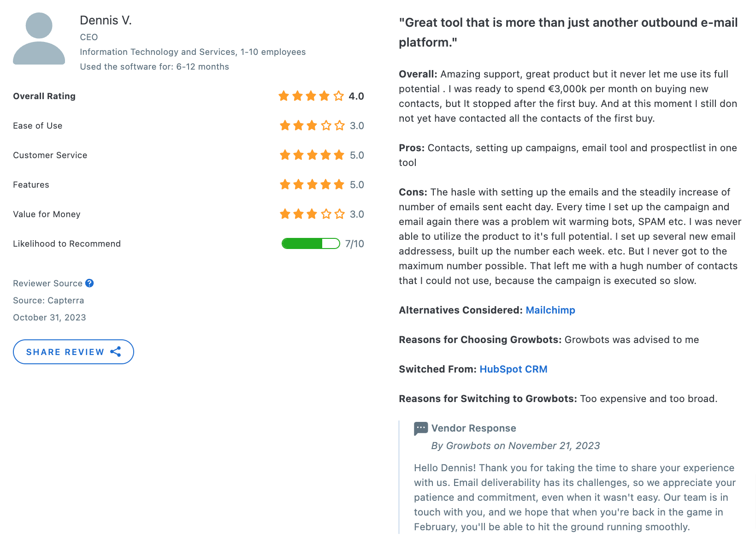Click the Value for Money stars
This screenshot has height=545, width=756.
pos(312,214)
